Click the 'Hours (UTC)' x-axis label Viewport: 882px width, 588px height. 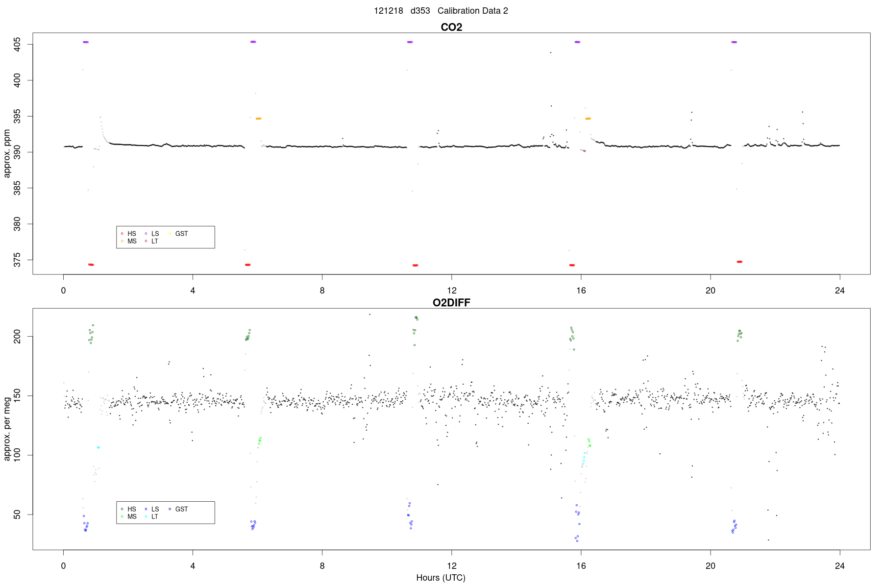pyautogui.click(x=441, y=578)
